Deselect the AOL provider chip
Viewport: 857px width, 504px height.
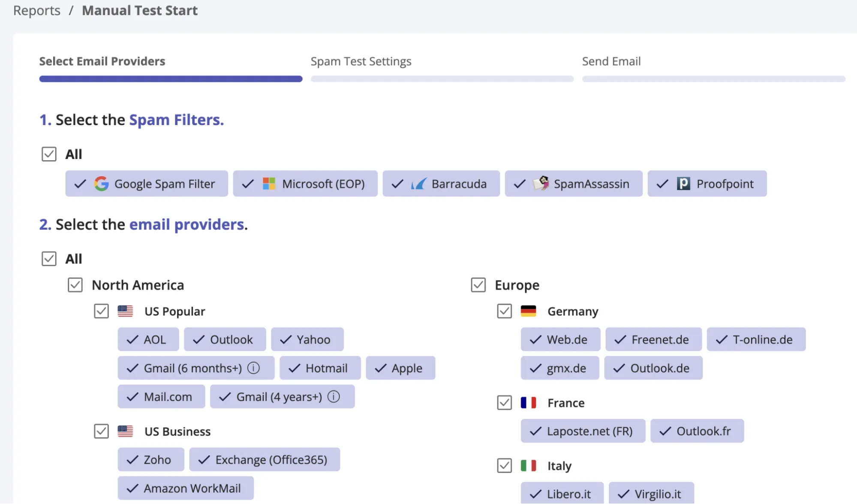point(148,339)
